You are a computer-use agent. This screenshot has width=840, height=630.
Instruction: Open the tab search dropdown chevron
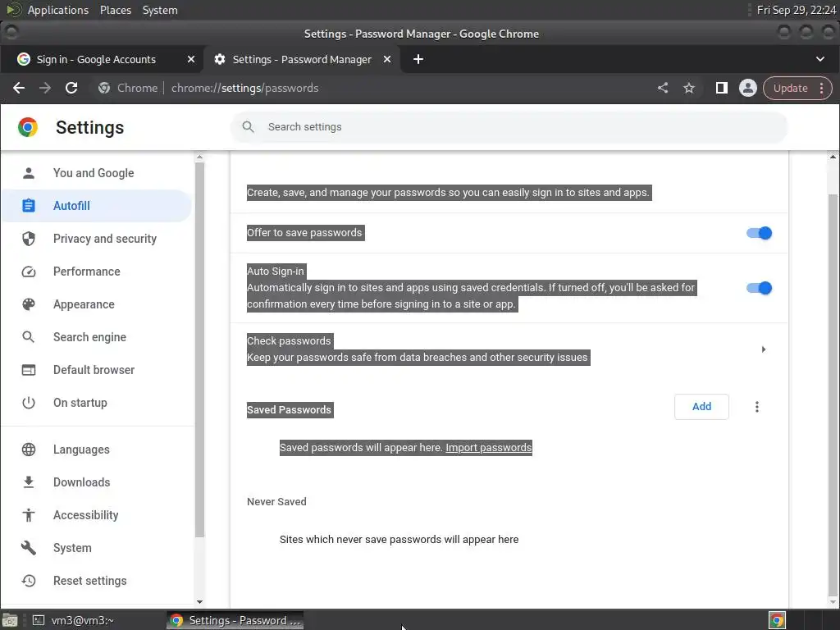(819, 59)
